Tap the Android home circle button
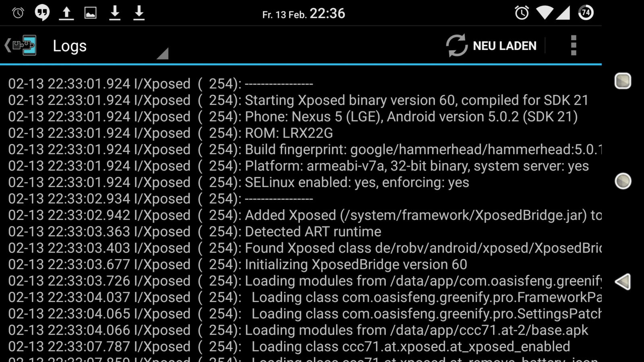Viewport: 644px width, 362px height. pyautogui.click(x=623, y=181)
